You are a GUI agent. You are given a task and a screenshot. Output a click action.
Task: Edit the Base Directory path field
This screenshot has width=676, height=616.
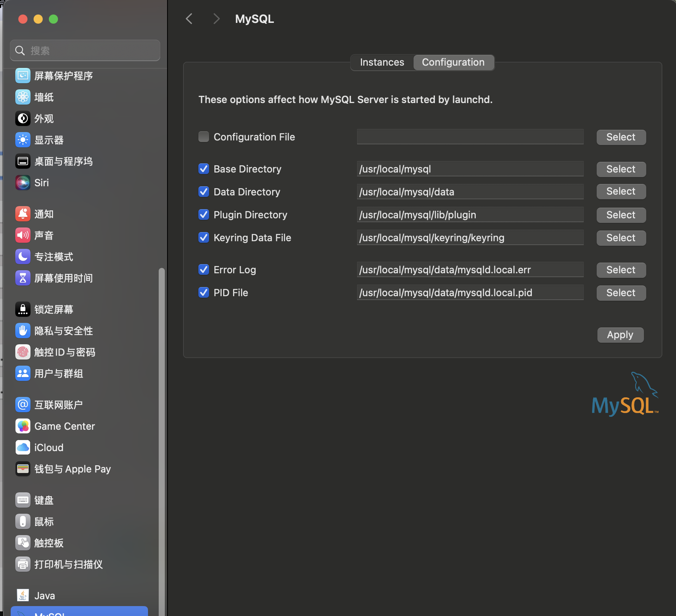tap(470, 169)
